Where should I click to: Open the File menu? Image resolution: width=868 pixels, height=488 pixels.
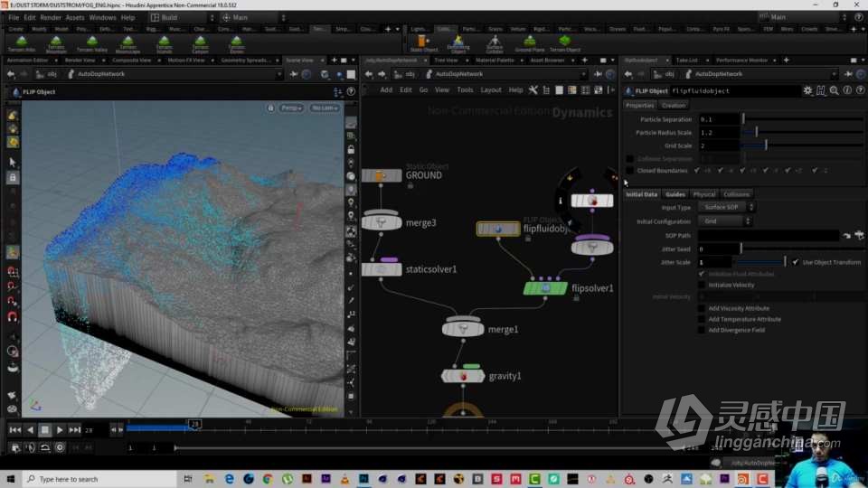click(14, 18)
